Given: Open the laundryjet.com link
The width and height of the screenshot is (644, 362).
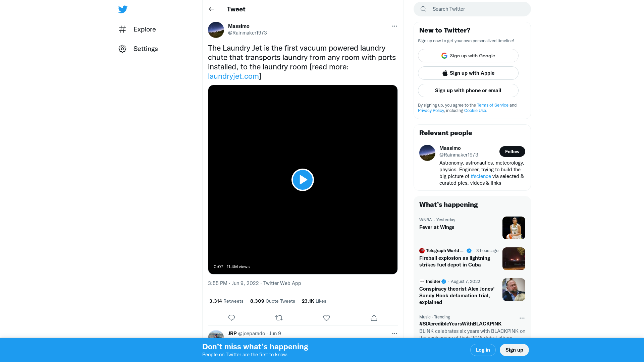Looking at the screenshot, I should [233, 76].
